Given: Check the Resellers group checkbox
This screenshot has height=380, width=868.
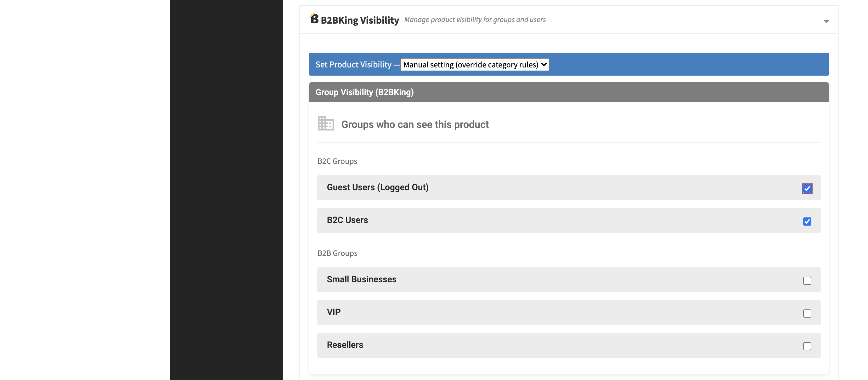Looking at the screenshot, I should 807,346.
